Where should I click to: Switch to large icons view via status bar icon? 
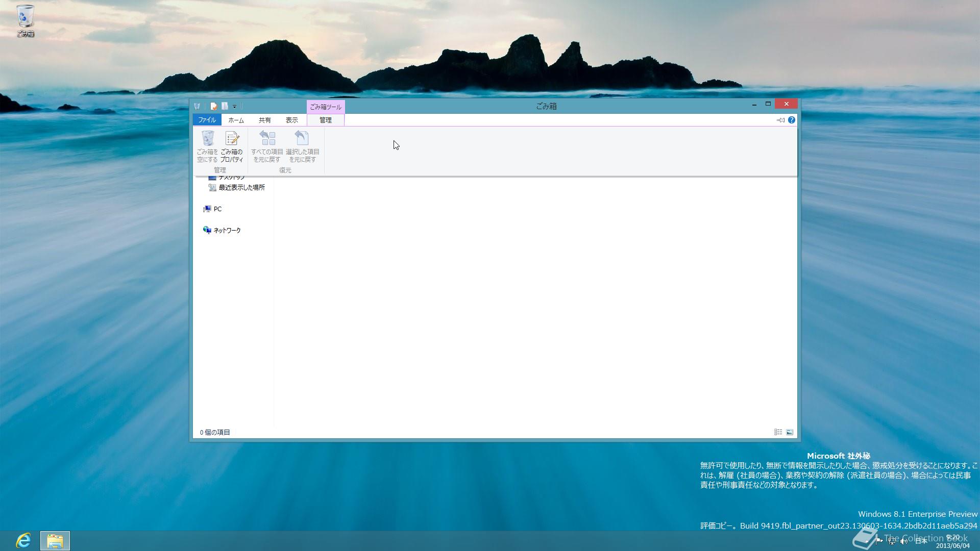790,432
